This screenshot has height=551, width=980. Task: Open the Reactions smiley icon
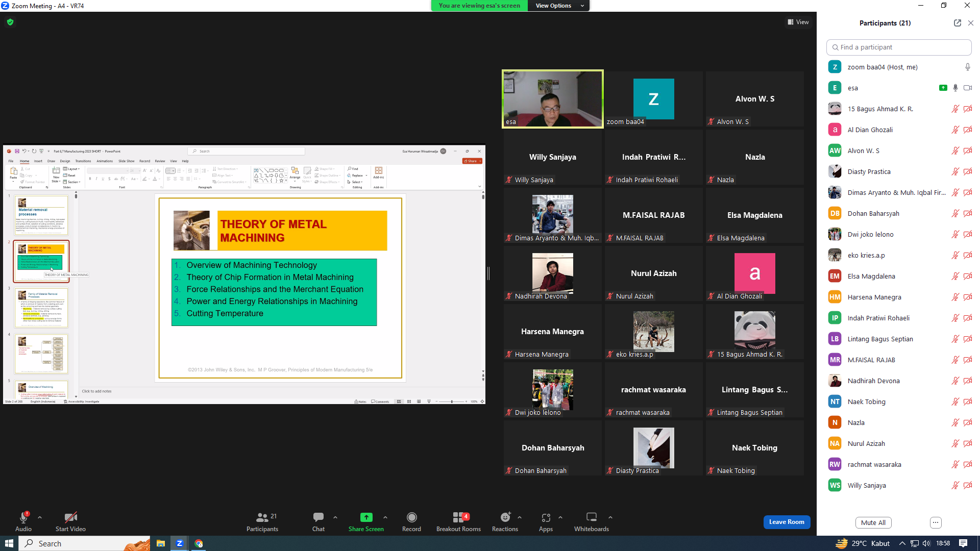click(x=505, y=517)
